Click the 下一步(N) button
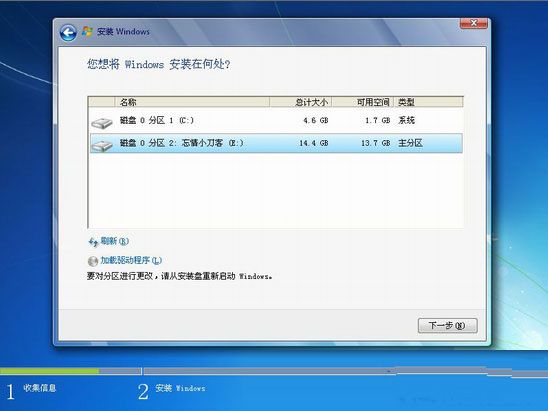 (447, 326)
